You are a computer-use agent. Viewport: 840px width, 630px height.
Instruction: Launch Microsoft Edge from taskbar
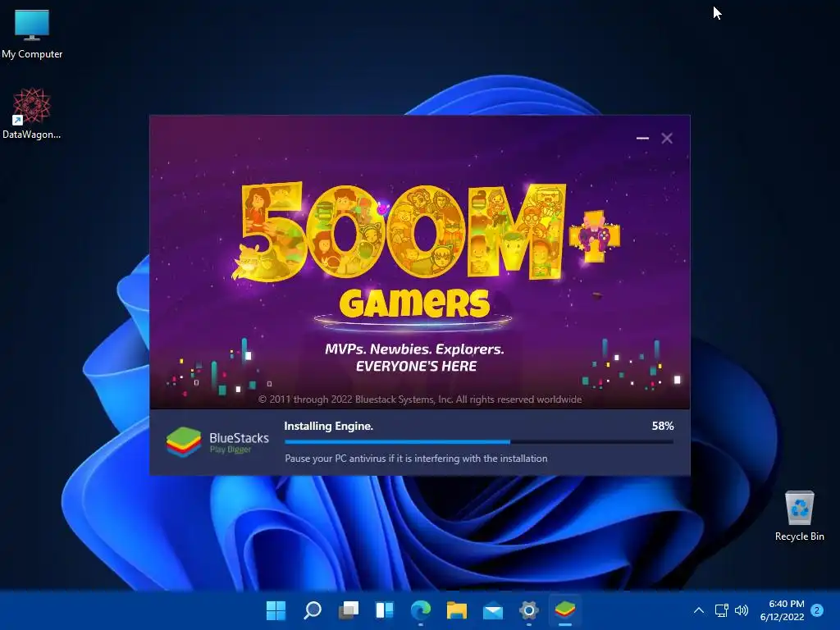tap(421, 610)
